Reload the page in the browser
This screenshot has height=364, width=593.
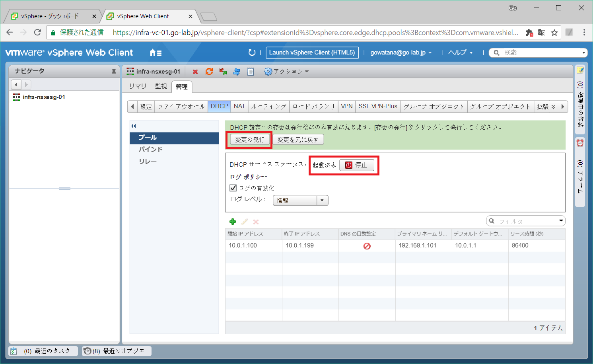pyautogui.click(x=37, y=33)
